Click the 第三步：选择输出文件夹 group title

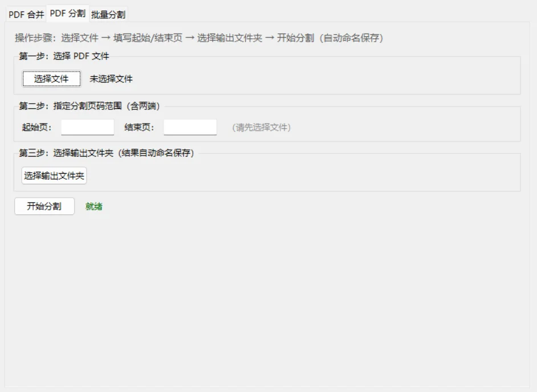click(x=107, y=153)
